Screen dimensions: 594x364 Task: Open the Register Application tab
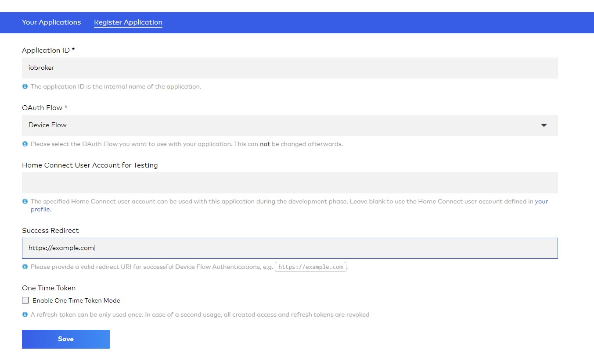click(x=128, y=22)
